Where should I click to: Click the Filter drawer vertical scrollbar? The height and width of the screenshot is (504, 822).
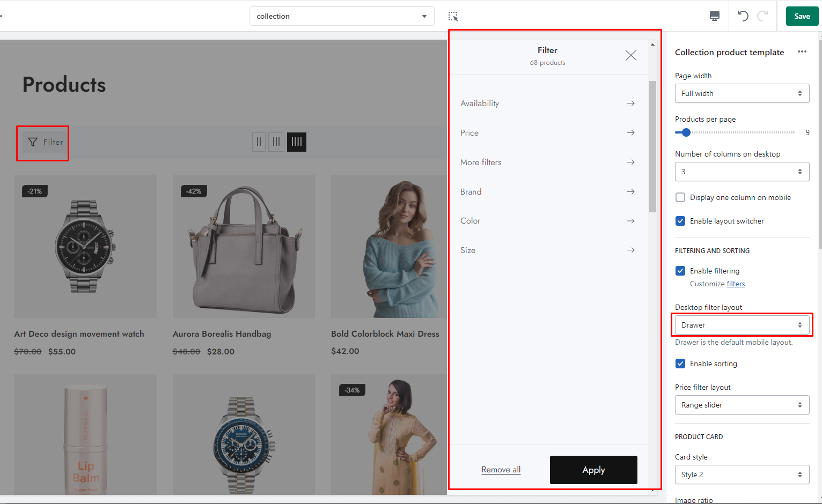pos(652,146)
